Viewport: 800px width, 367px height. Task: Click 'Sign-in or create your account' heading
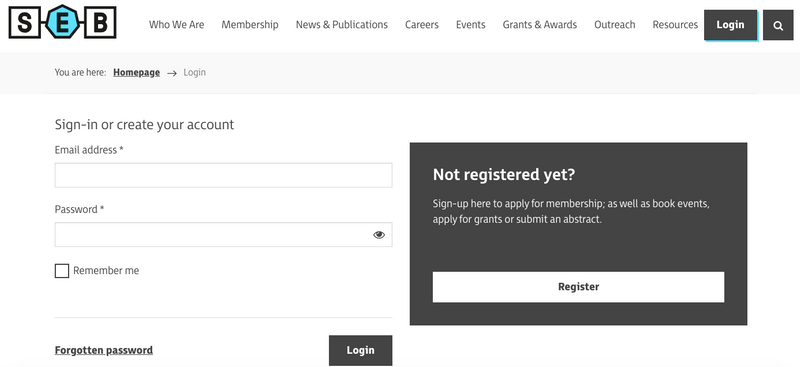tap(144, 125)
